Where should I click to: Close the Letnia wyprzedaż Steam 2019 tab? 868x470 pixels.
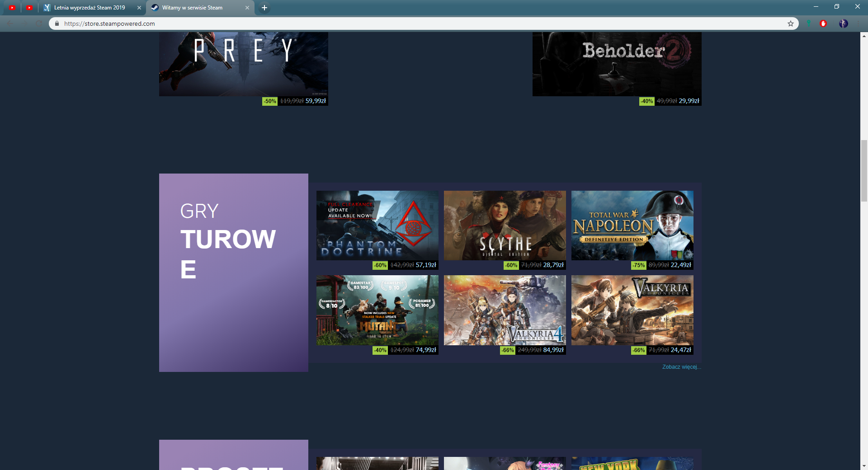coord(139,8)
